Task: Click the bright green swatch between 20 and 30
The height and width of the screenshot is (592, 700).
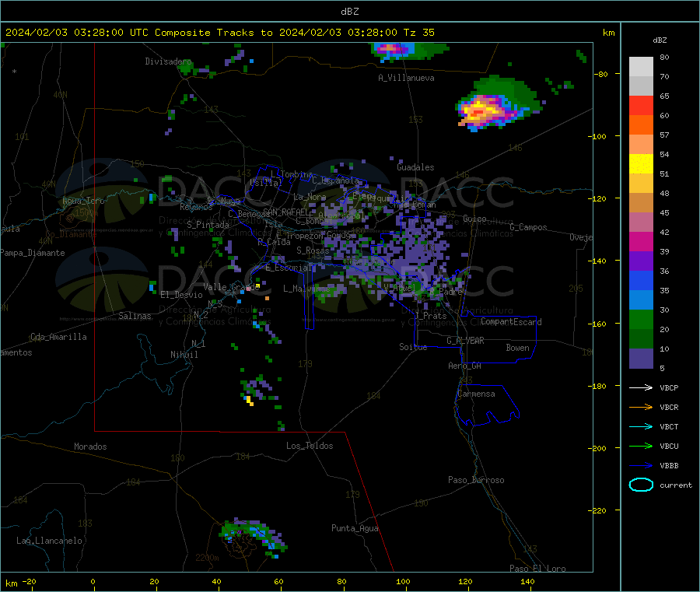Action: point(641,319)
